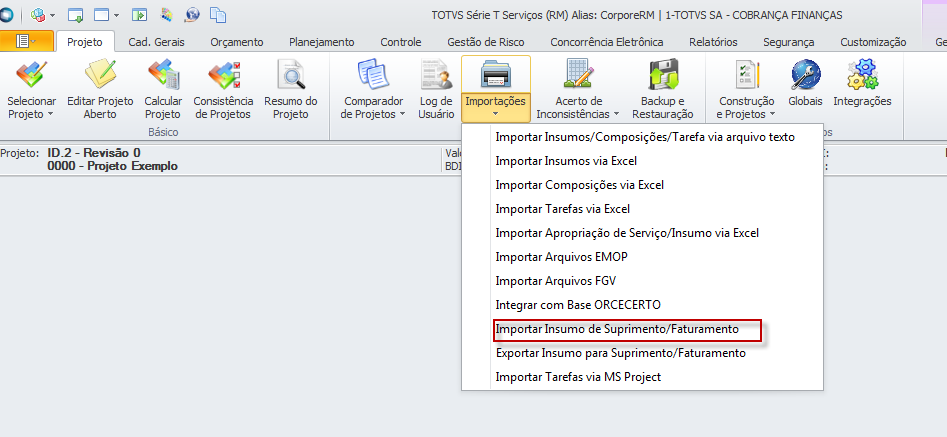
Task: Click the window with green down-arrow icon
Action: (x=75, y=14)
